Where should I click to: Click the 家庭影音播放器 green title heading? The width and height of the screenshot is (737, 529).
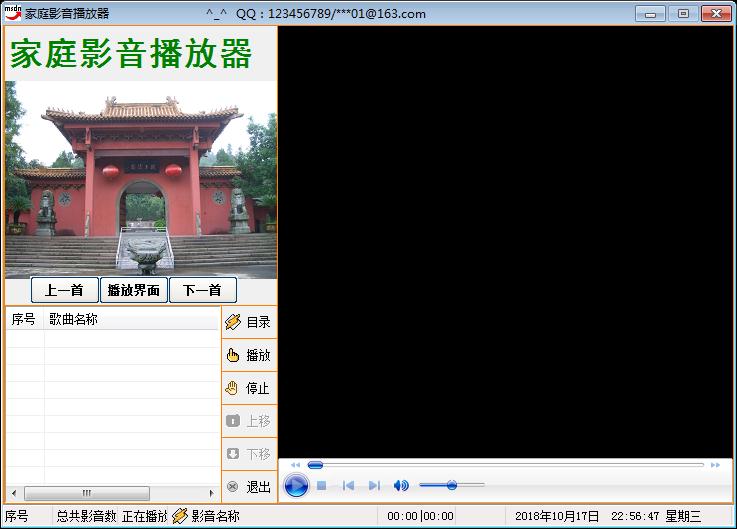[131, 54]
